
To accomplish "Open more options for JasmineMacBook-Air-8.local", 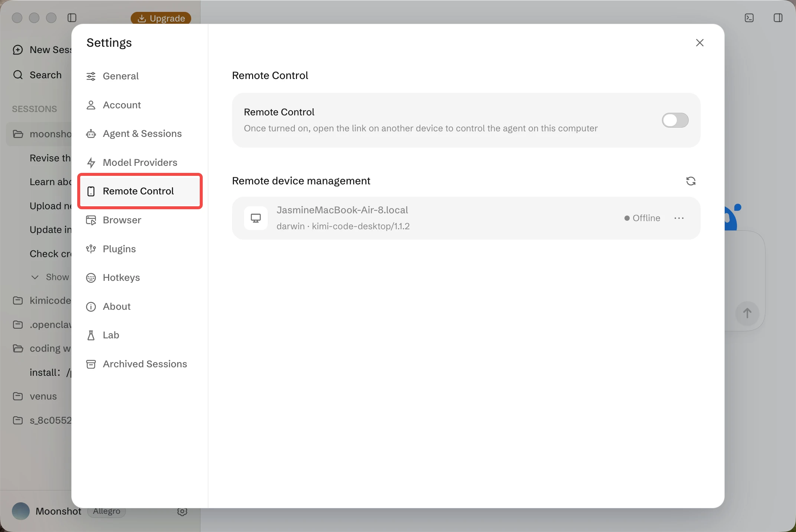I will pyautogui.click(x=679, y=218).
